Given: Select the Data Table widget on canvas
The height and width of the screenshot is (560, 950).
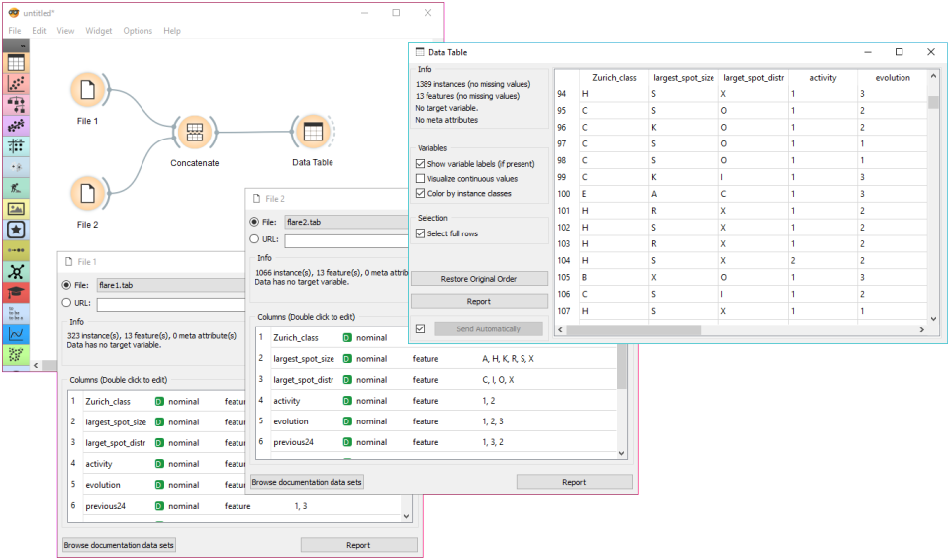Looking at the screenshot, I should 313,132.
